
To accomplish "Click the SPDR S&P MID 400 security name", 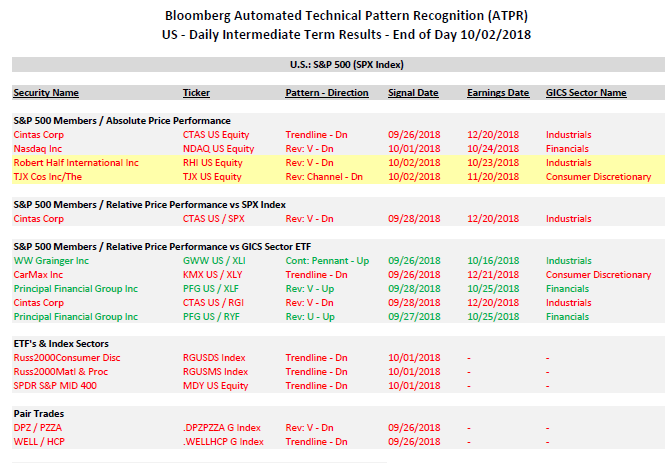I will tap(55, 386).
